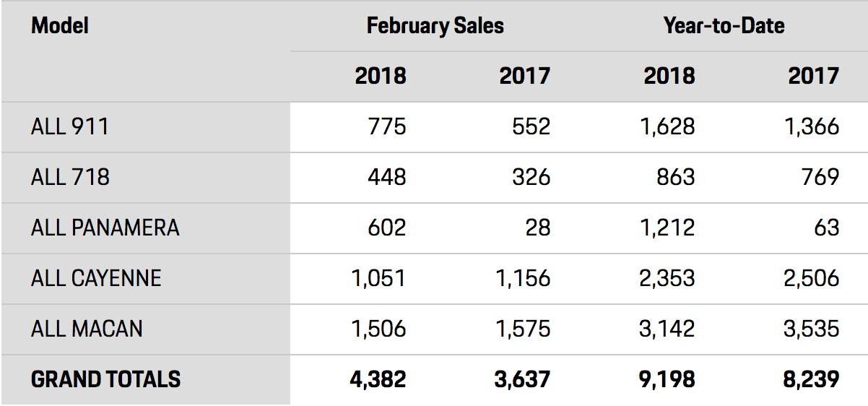The height and width of the screenshot is (406, 868).
Task: Select the 4,382 grand total cell
Action: click(x=377, y=380)
